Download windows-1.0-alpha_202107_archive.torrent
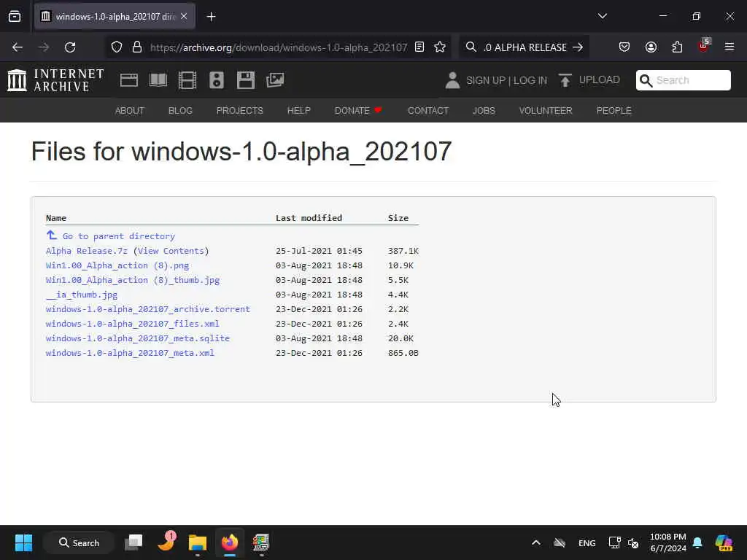This screenshot has width=747, height=560. pos(147,309)
